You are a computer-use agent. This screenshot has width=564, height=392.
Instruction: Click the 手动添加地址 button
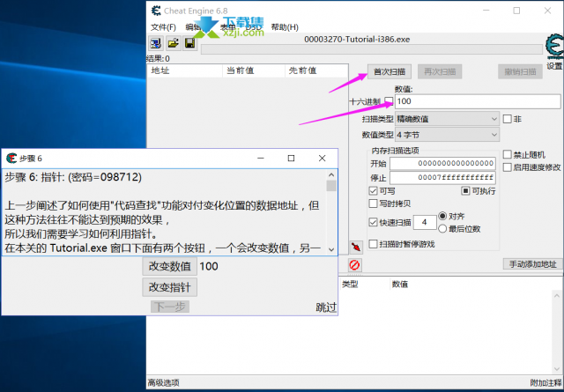(532, 264)
